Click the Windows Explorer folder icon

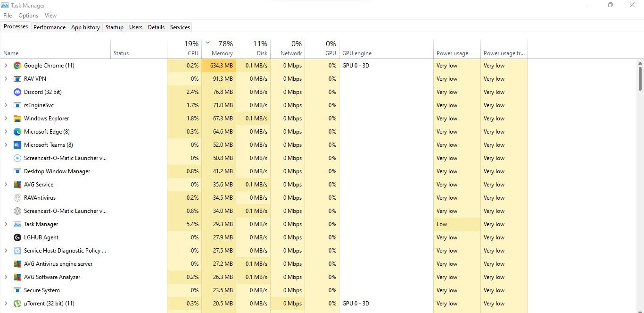[17, 118]
